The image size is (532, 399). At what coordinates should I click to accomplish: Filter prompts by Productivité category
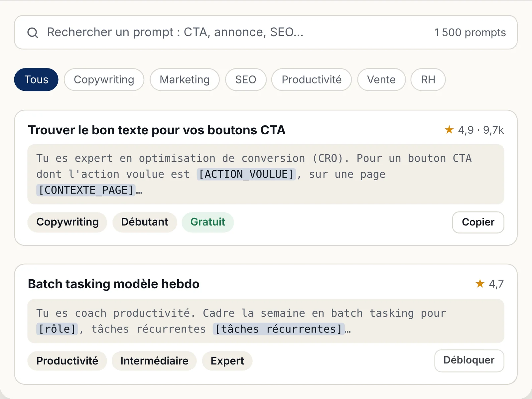[x=312, y=79]
